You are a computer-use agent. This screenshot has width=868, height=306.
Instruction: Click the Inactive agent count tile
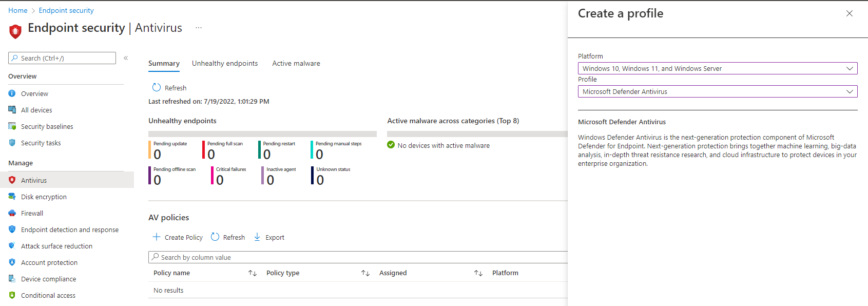click(279, 176)
